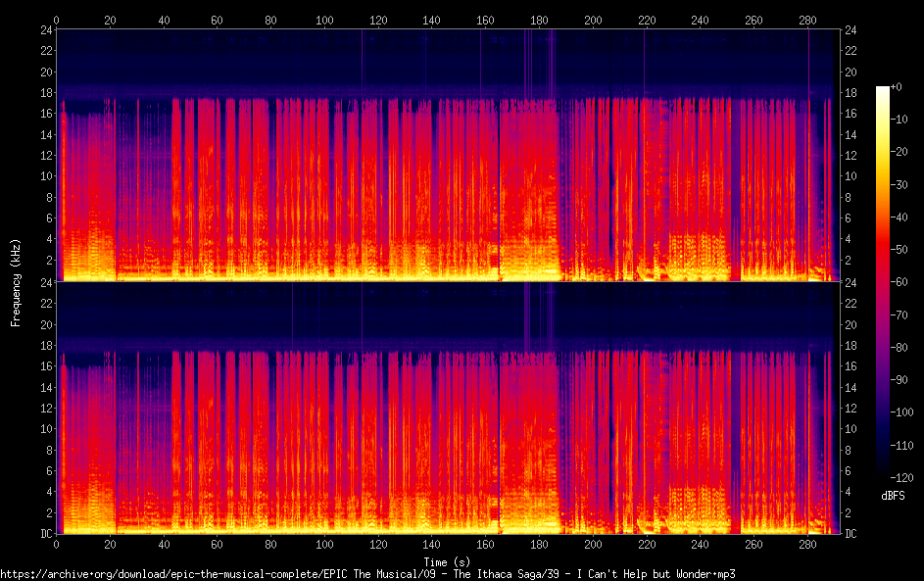Click the "Time (s)" axis label
Viewport: 924px width, 581px height.
pos(446,561)
